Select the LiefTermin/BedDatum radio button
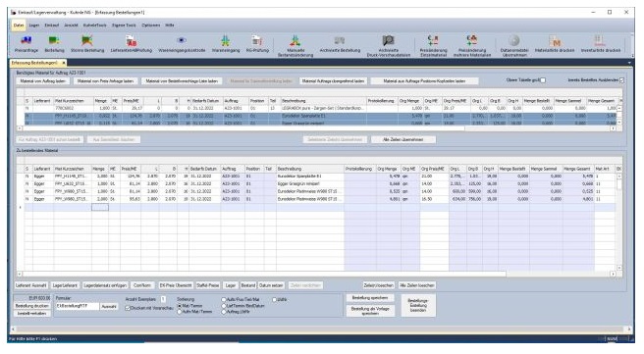The height and width of the screenshot is (354, 644). point(224,306)
